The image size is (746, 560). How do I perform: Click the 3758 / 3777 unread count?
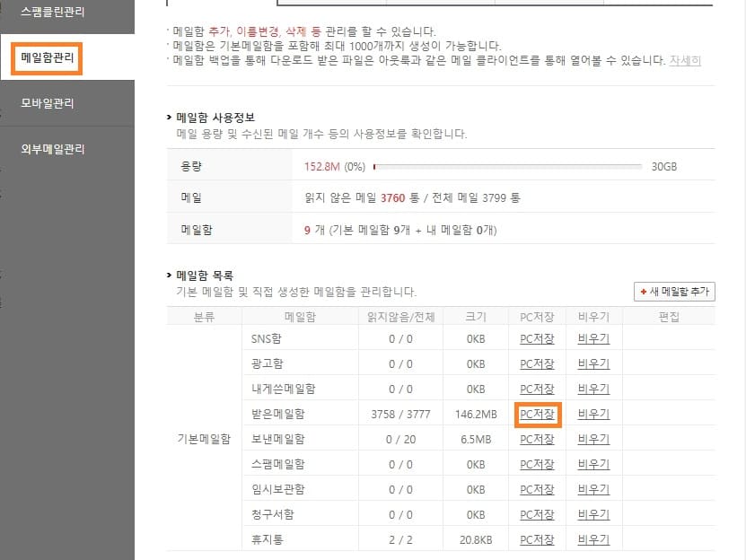pyautogui.click(x=400, y=415)
